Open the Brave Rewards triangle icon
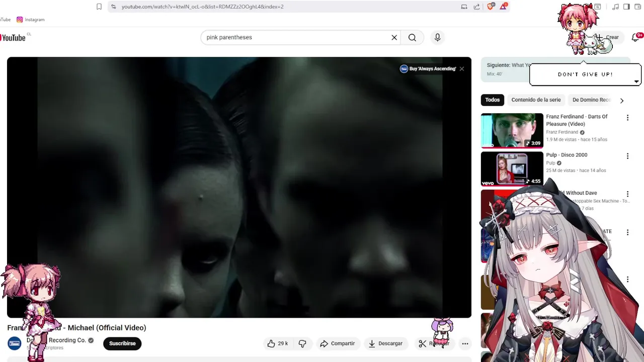644x362 pixels. coord(503,7)
